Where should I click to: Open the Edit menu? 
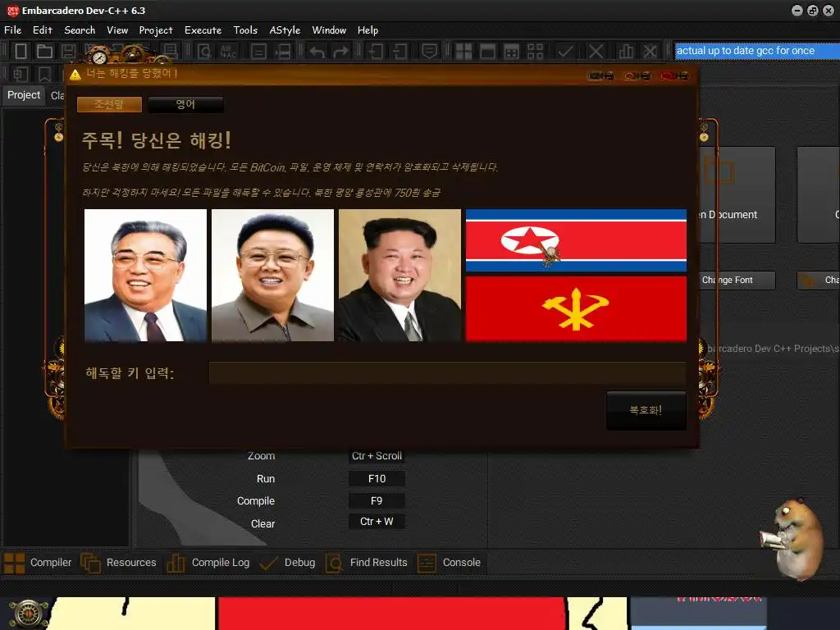click(x=43, y=30)
